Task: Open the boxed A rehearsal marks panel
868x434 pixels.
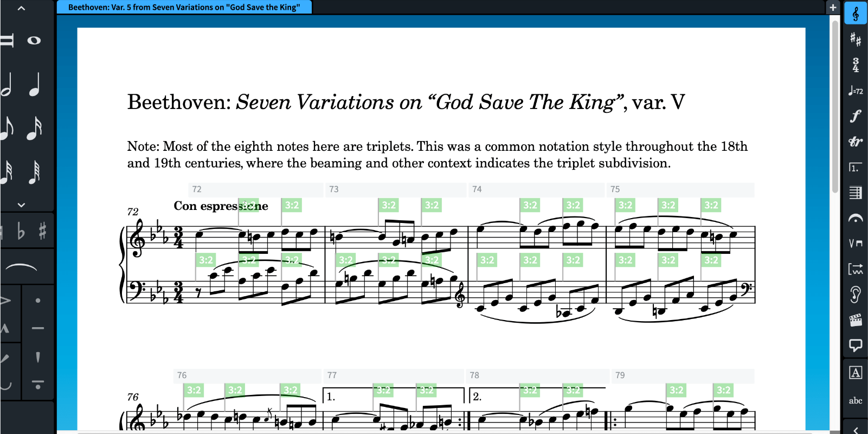Action: [x=856, y=373]
